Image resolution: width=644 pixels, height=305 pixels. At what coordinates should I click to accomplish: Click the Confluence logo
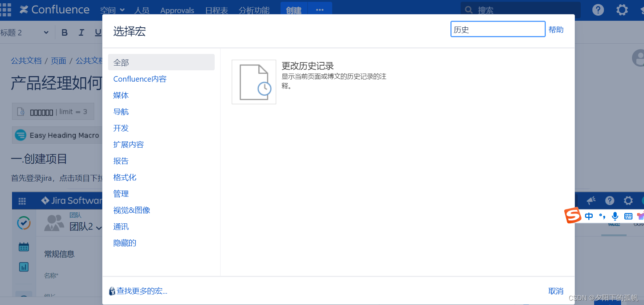pyautogui.click(x=55, y=9)
